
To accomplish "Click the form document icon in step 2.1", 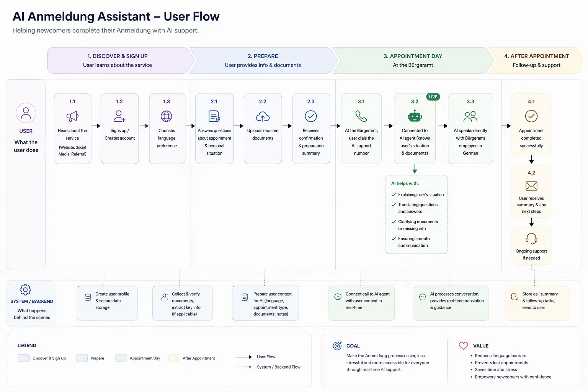I will [214, 116].
